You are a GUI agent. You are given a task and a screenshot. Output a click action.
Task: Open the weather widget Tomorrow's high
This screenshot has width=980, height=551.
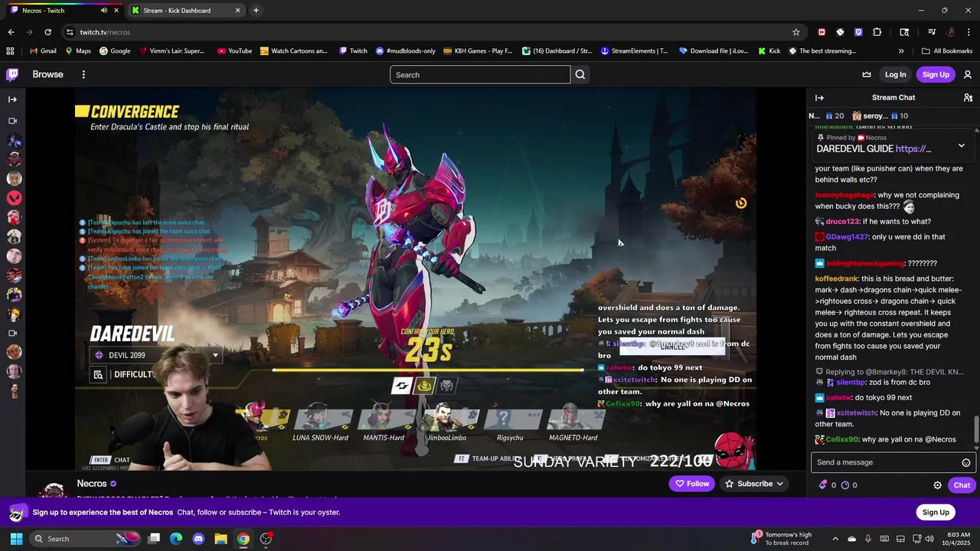click(781, 539)
